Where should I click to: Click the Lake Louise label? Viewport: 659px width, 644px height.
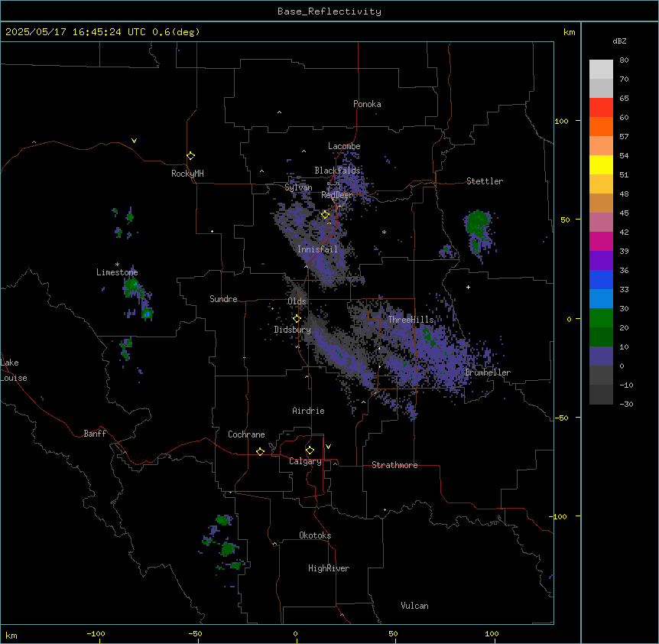14,370
